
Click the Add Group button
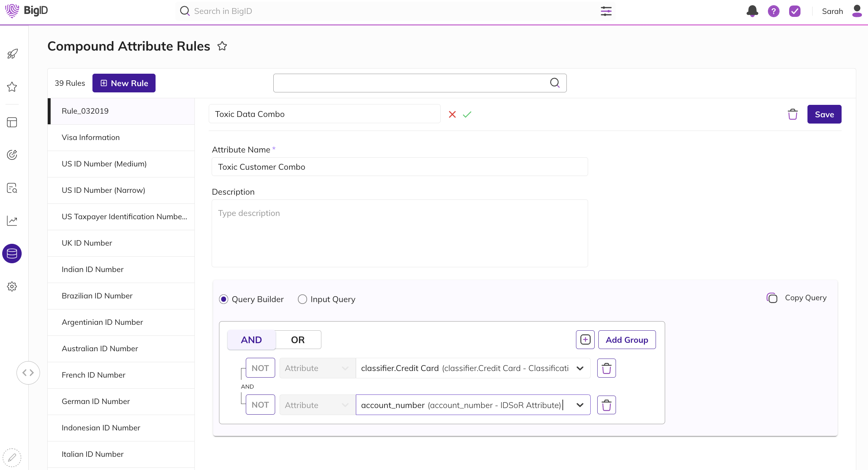(x=627, y=340)
